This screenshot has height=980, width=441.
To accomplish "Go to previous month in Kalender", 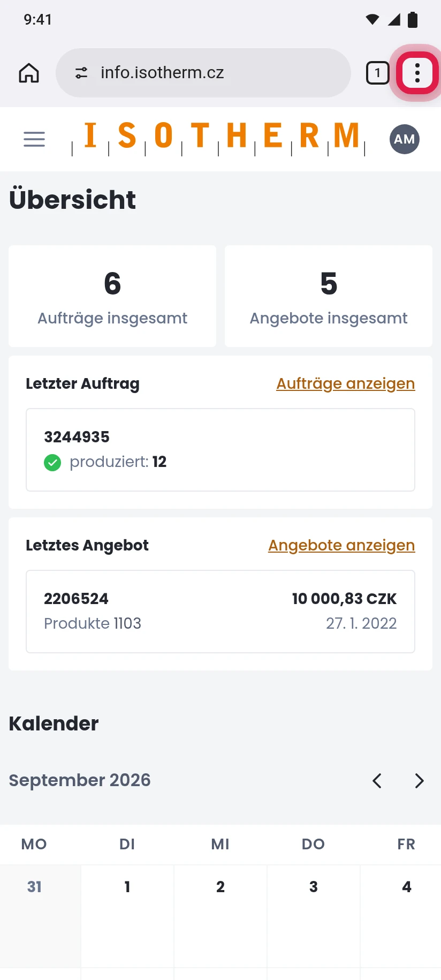I will click(377, 781).
